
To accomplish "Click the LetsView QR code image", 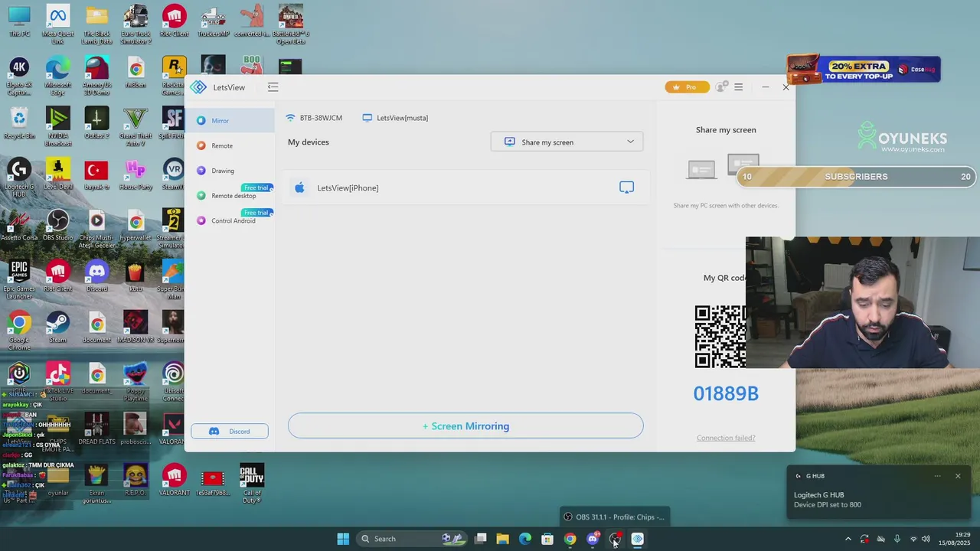I will pyautogui.click(x=720, y=337).
